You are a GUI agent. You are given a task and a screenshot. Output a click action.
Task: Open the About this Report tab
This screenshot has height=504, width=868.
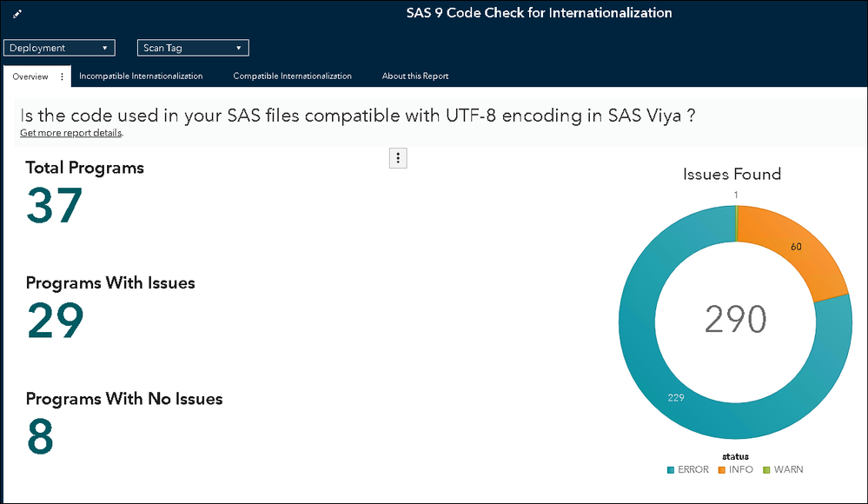415,76
